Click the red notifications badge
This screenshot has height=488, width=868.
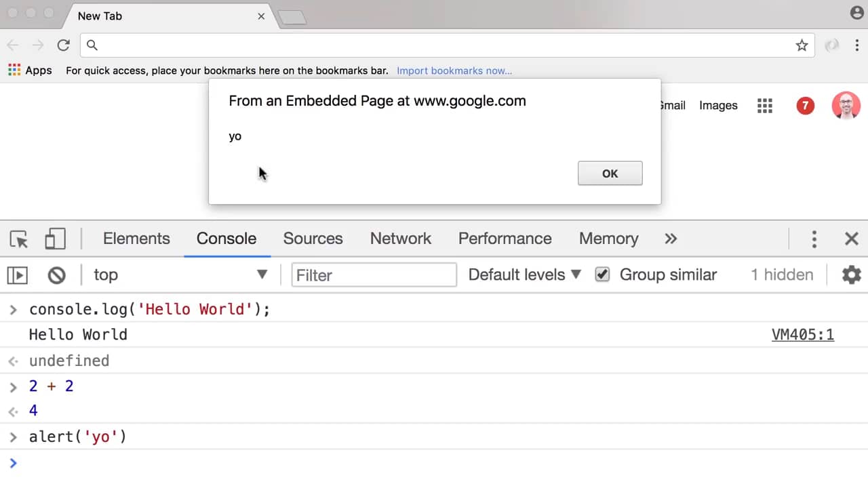tap(805, 106)
